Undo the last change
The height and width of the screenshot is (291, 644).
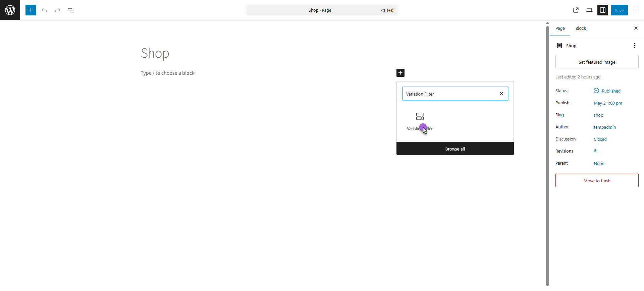click(44, 10)
